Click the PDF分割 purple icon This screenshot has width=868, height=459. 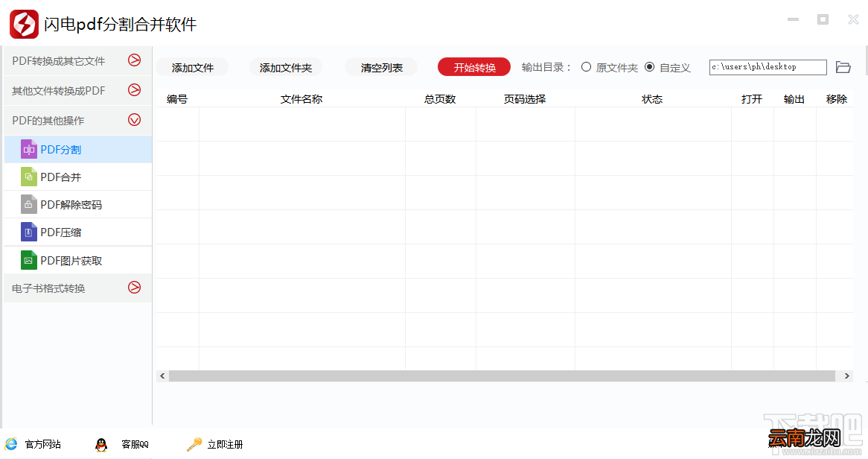pyautogui.click(x=29, y=149)
